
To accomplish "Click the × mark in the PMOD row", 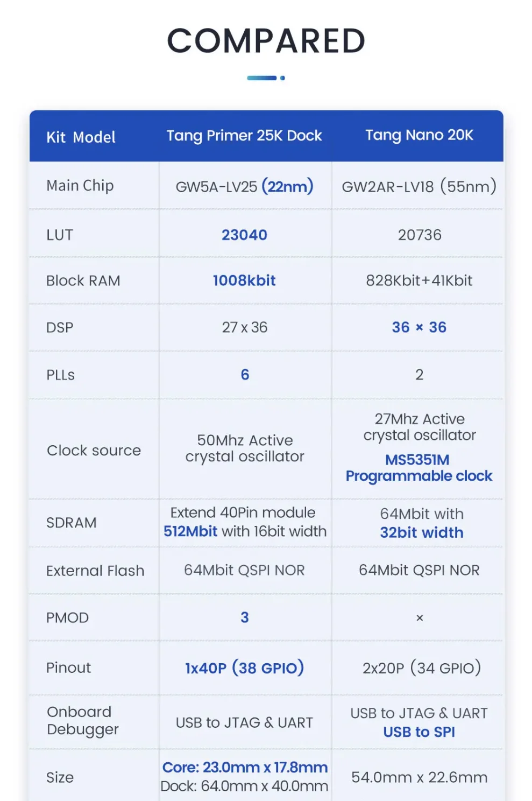I will [x=420, y=618].
